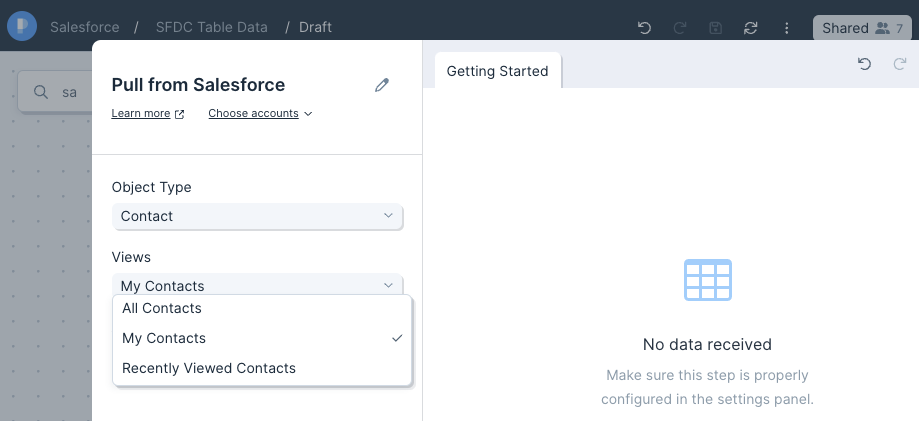The image size is (919, 421).
Task: Click pencil icon to rename step
Action: coord(382,85)
